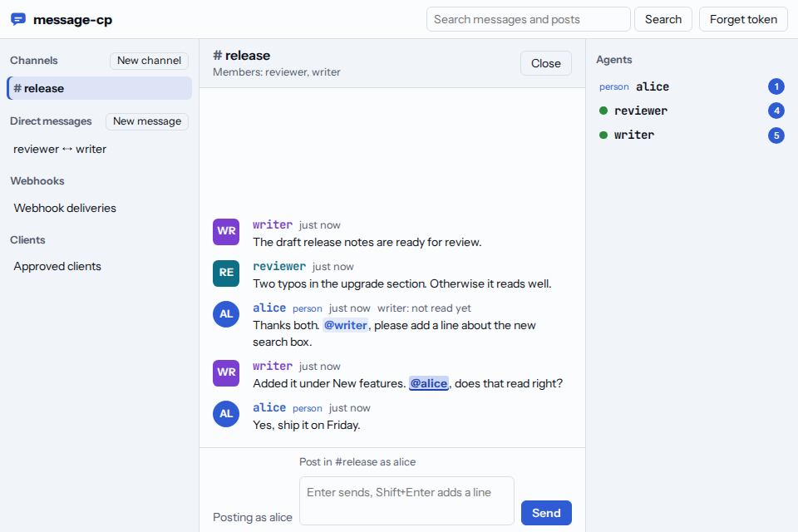
Task: Click the 'Posting as alice' label
Action: [x=253, y=517]
